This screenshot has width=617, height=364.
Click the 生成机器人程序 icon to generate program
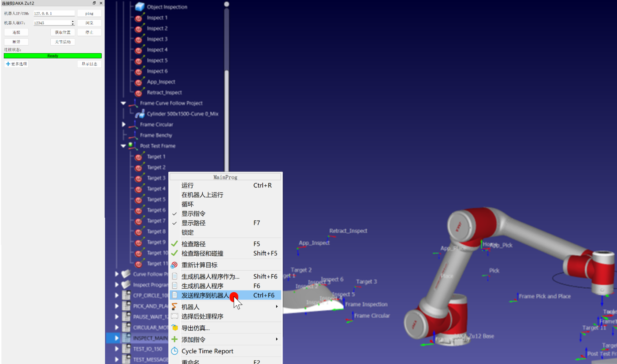coord(175,285)
